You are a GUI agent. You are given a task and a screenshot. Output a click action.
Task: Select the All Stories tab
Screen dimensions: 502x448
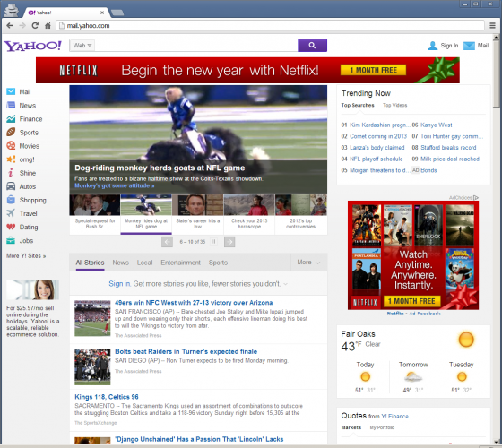[x=90, y=263]
